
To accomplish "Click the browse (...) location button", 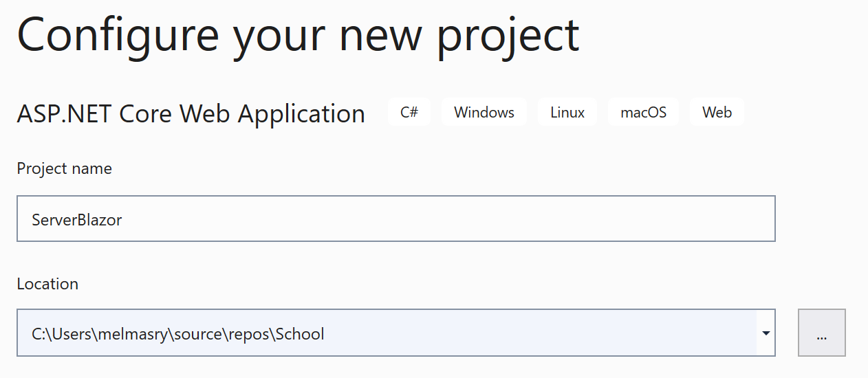I will [x=821, y=333].
